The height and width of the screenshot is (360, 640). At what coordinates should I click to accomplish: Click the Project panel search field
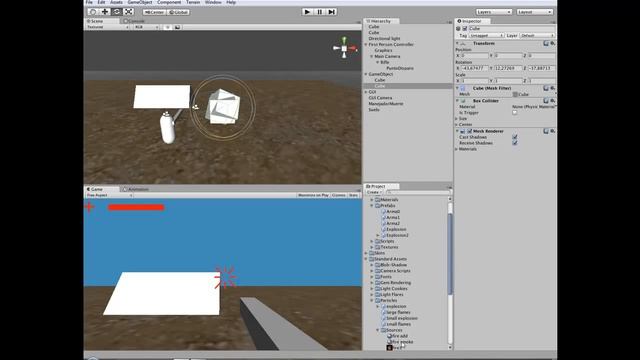(x=417, y=192)
